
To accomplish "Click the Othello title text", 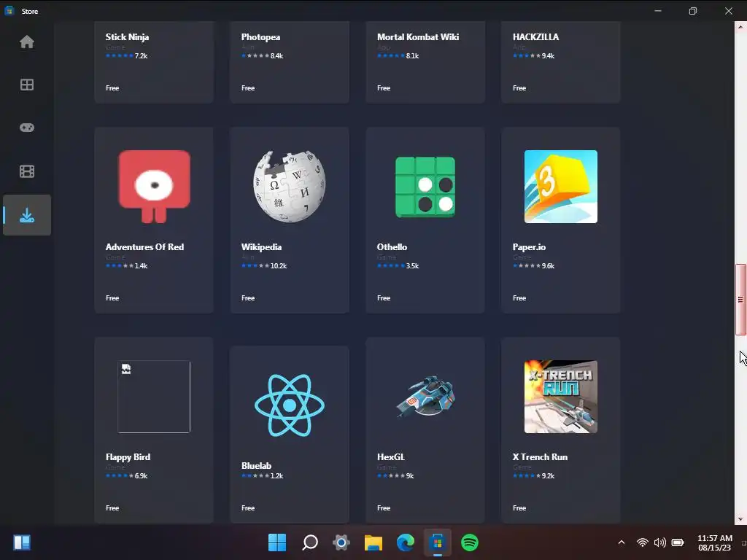I will [x=392, y=247].
